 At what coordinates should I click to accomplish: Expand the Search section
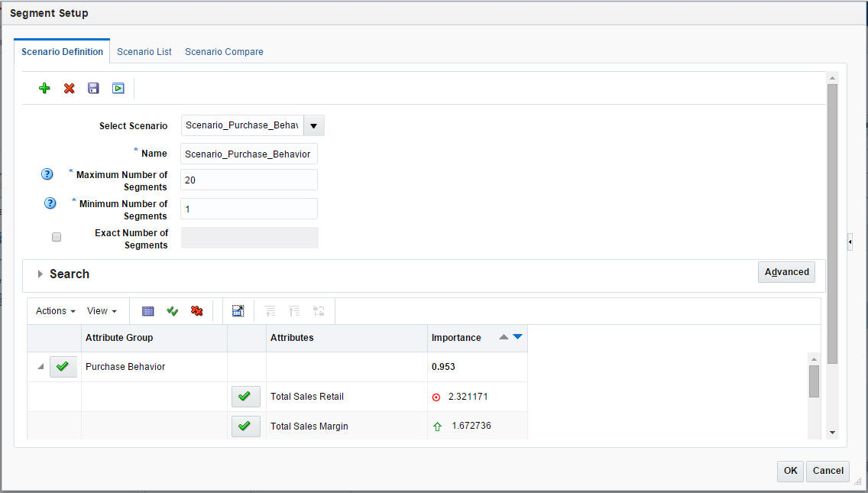(x=40, y=274)
